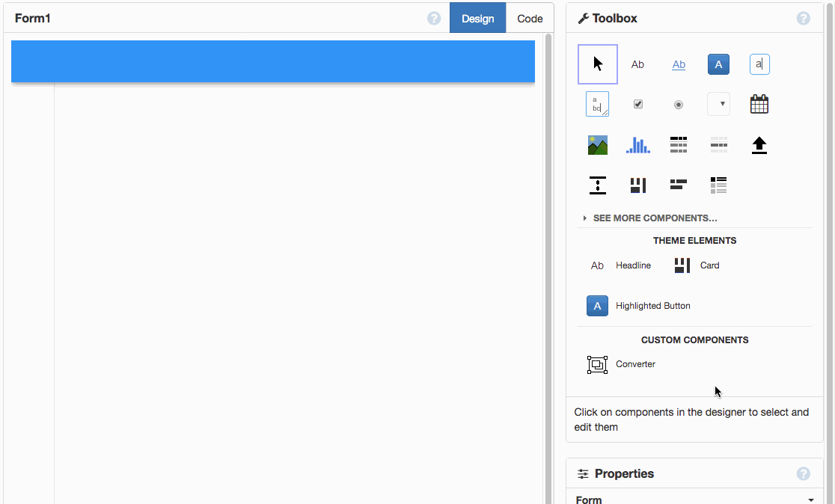This screenshot has height=504, width=835.
Task: Select the FileLoader upload arrow icon
Action: 759,145
